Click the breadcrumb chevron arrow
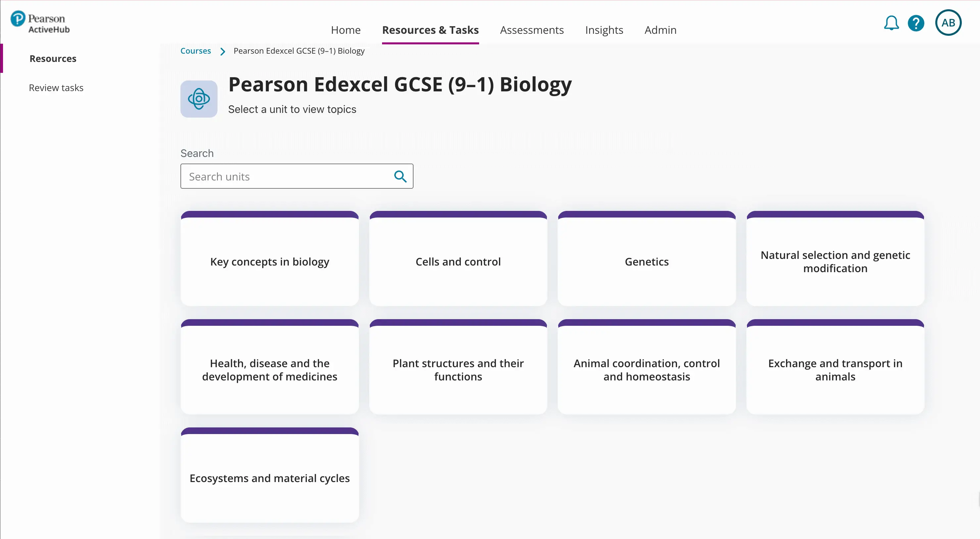980x539 pixels. (222, 51)
